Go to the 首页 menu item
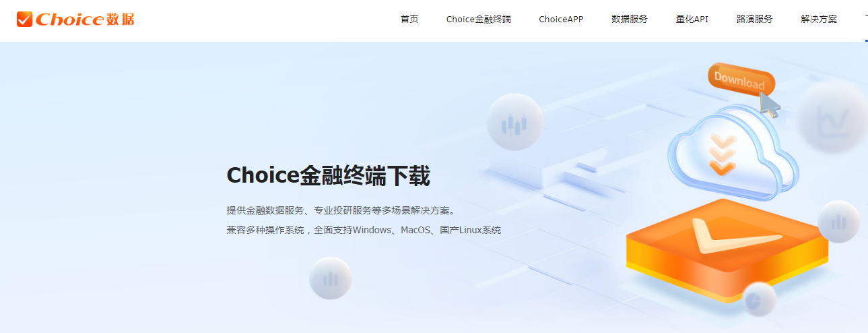 409,19
